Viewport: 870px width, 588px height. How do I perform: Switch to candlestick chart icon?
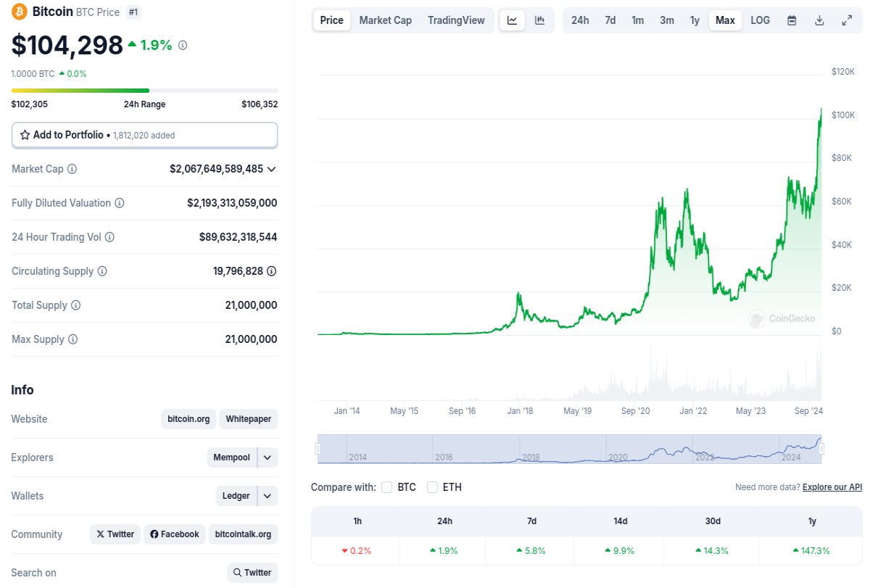(539, 20)
